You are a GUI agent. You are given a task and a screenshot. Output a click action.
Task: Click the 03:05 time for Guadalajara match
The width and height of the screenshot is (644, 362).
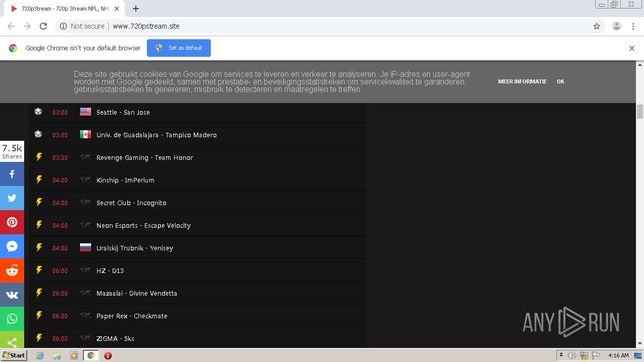[60, 135]
